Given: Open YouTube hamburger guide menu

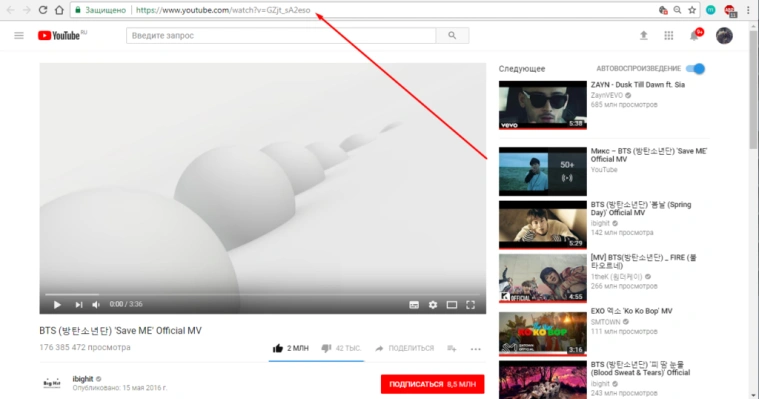Looking at the screenshot, I should click(x=19, y=35).
